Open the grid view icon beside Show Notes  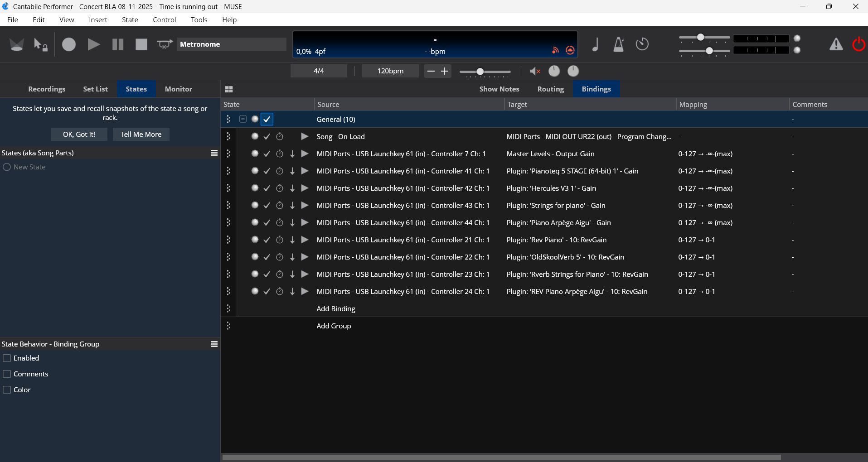229,89
